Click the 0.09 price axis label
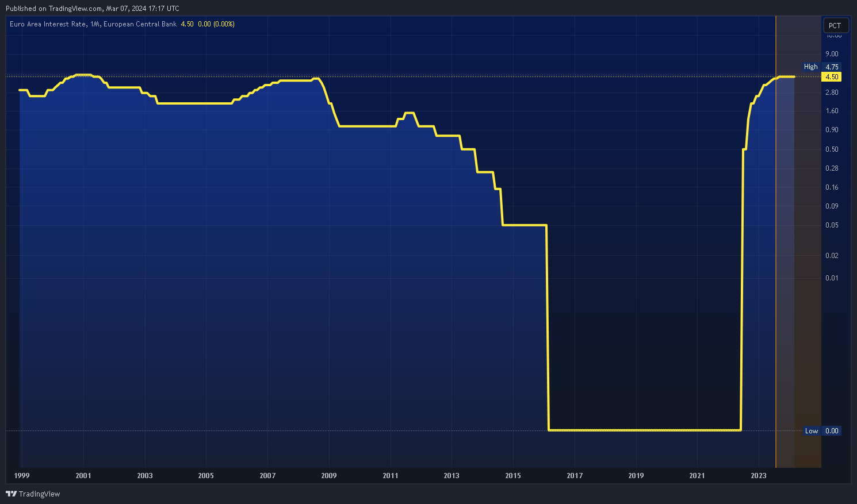 [832, 206]
